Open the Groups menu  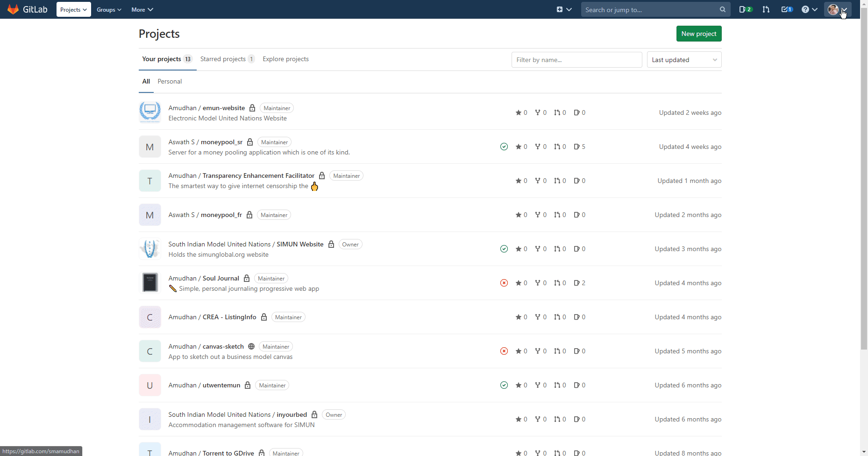(108, 9)
